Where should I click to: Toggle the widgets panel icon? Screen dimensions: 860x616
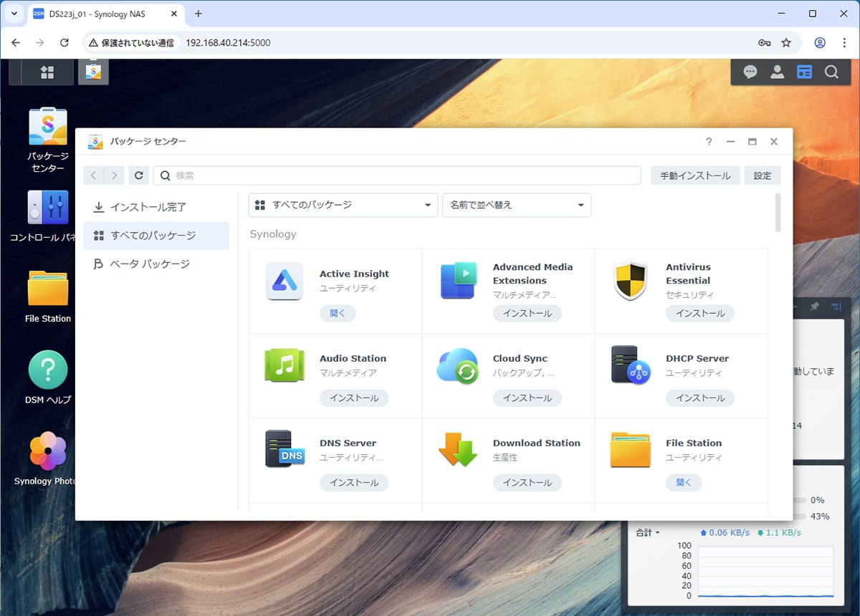pos(804,72)
